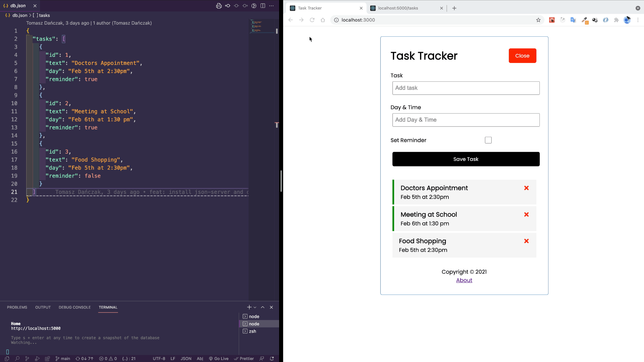
Task: Open the editor more actions ellipsis menu
Action: click(x=271, y=6)
